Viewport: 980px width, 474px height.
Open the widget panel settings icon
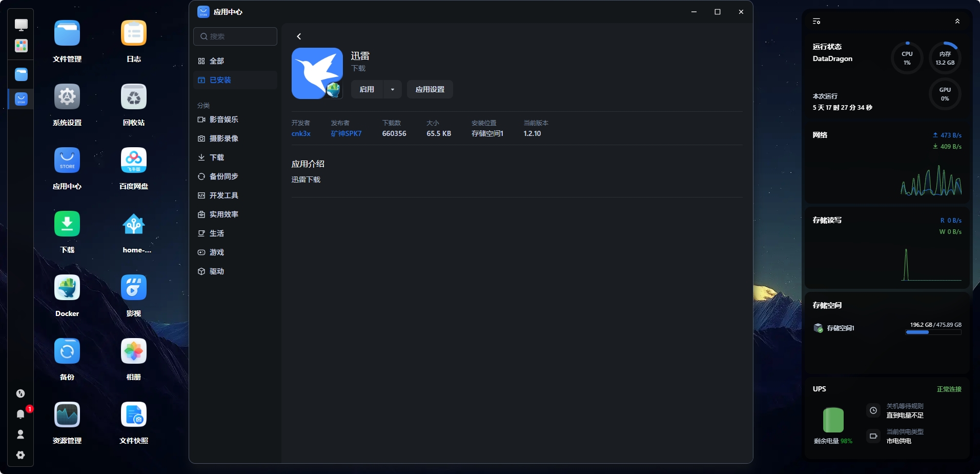click(x=816, y=21)
